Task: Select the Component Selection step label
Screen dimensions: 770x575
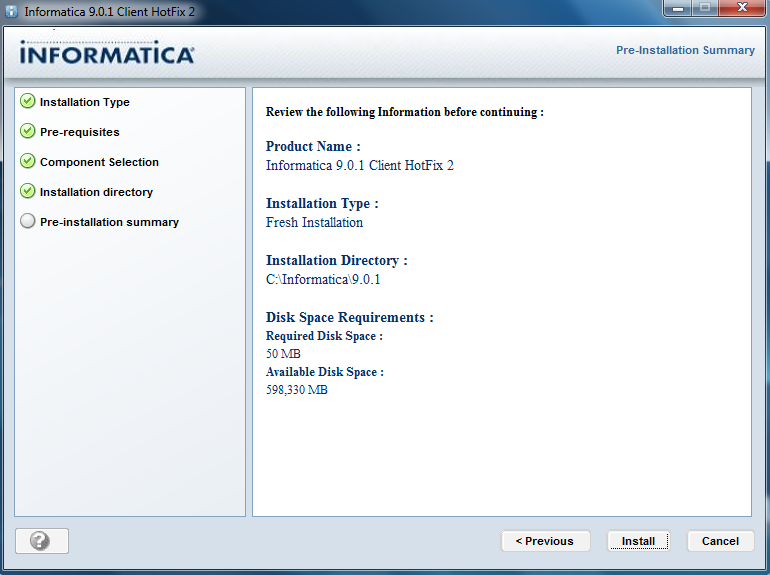Action: [x=99, y=162]
